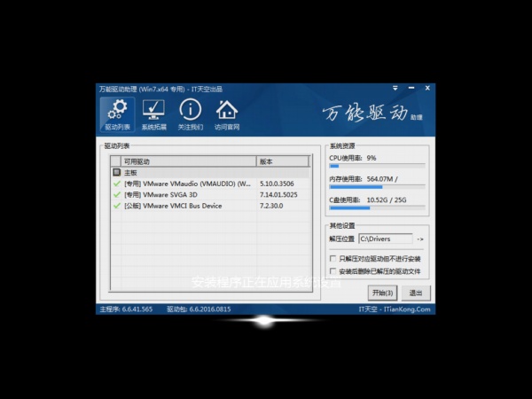Click the C盘使用率 progress bar
532x399 pixels.
[x=377, y=208]
